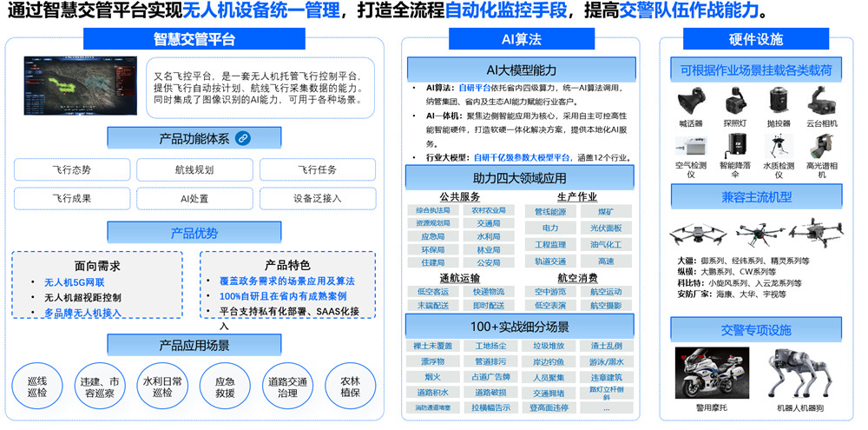Screen dimensions: 868x430
Task: Open the 设备泛接入 function box
Action: click(x=317, y=198)
